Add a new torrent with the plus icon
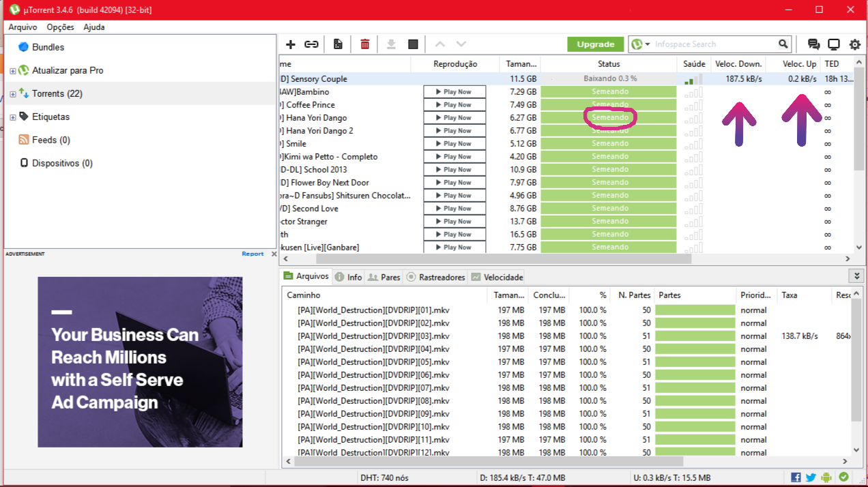Viewport: 868px width, 487px height. [291, 44]
